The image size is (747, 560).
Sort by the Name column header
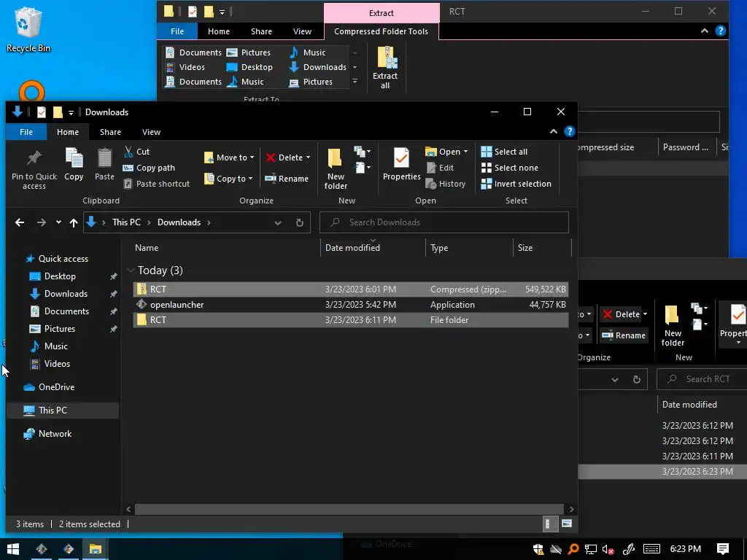(225, 248)
